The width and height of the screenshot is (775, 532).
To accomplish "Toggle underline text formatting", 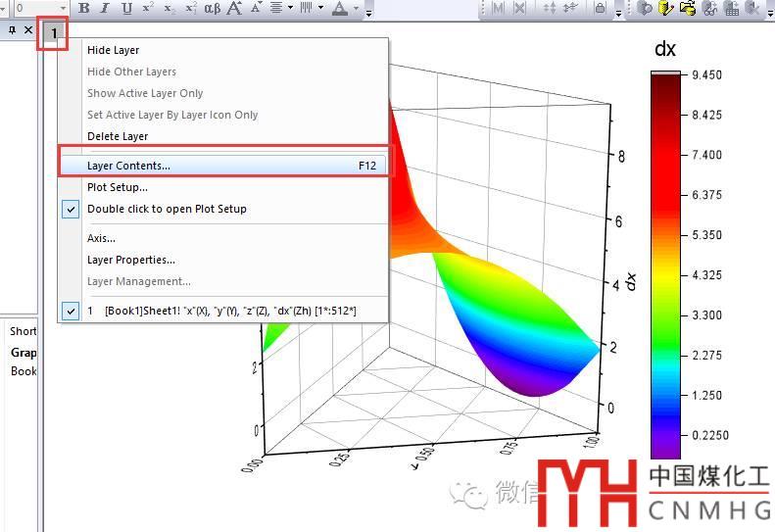I will pyautogui.click(x=127, y=8).
